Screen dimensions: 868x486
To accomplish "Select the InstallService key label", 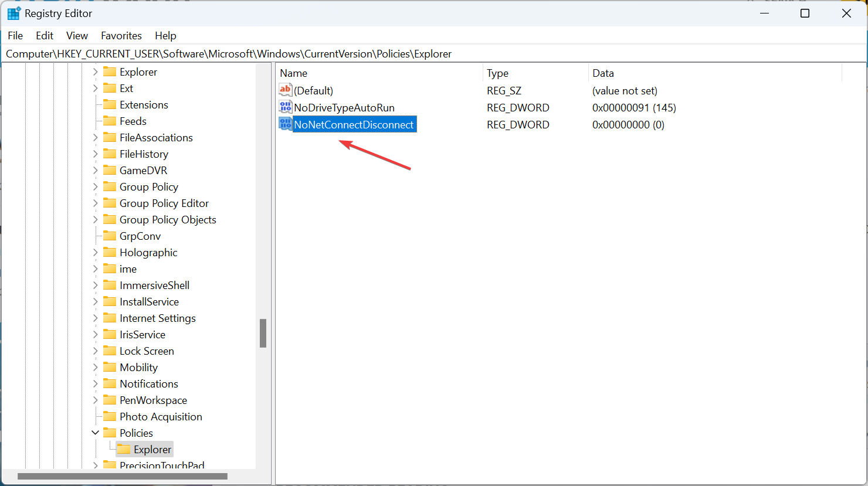I will click(149, 301).
